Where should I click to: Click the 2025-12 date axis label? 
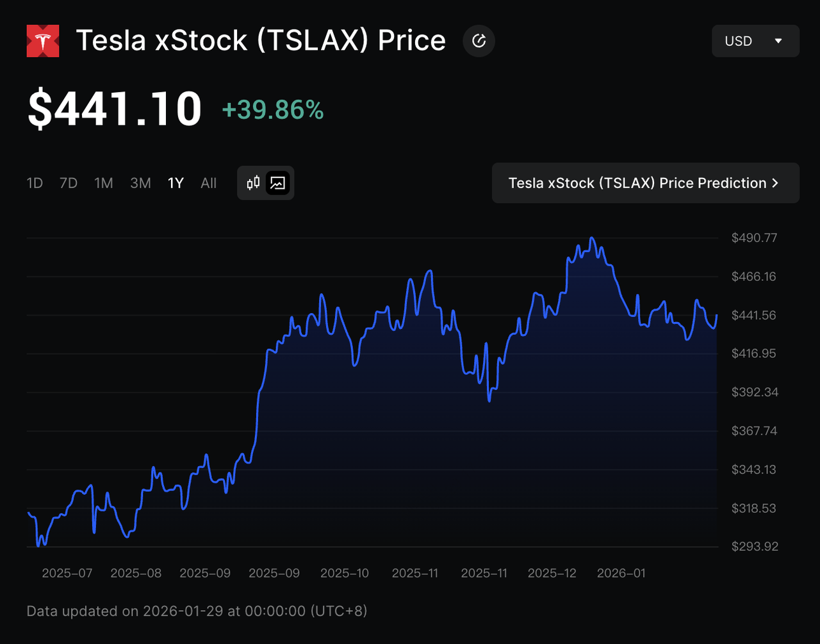coord(552,573)
